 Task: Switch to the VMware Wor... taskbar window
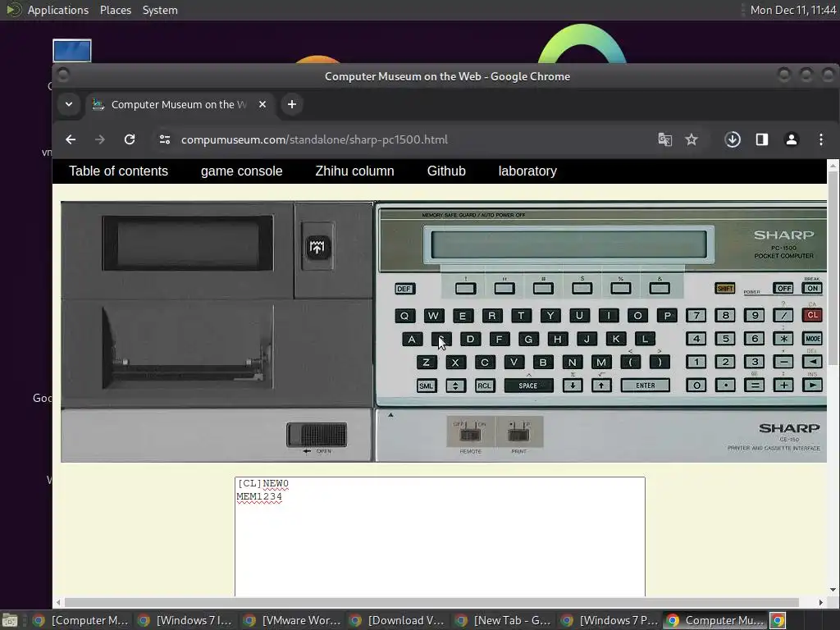294,620
